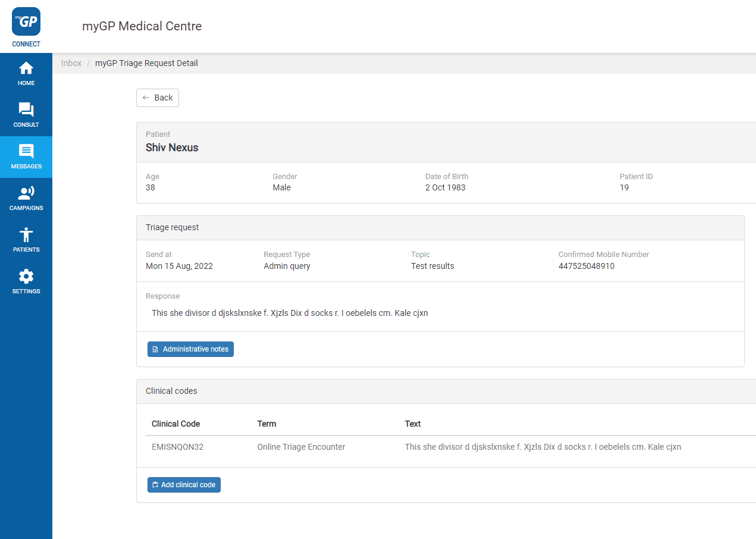Open the Consult chat icon
This screenshot has width=756, height=539.
coord(26,109)
